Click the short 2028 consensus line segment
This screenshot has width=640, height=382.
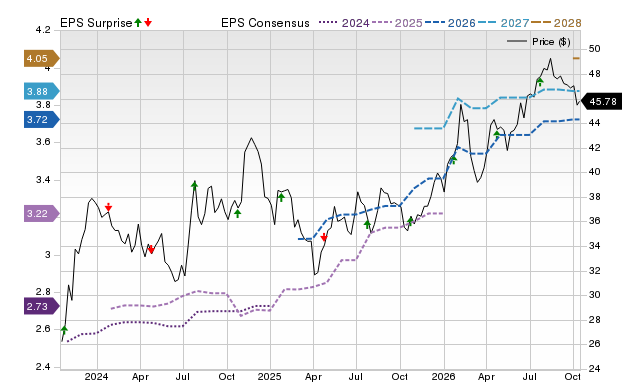coord(576,58)
